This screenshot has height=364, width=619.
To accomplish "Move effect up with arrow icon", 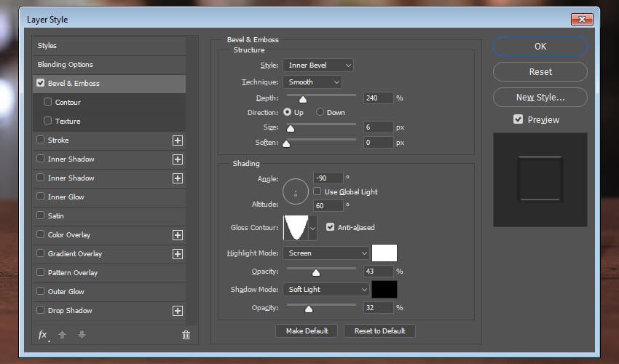I will (x=62, y=335).
